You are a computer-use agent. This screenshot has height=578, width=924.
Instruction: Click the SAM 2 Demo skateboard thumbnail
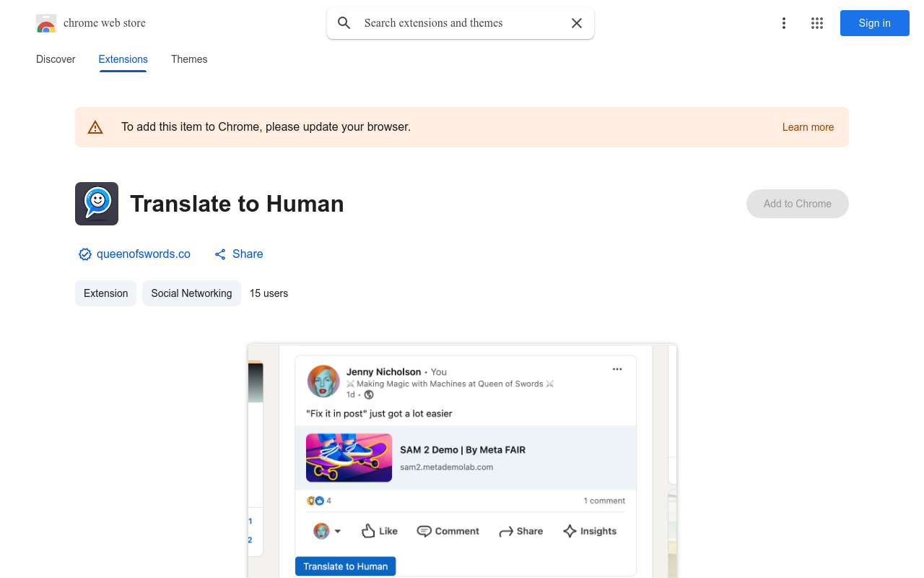[349, 457]
